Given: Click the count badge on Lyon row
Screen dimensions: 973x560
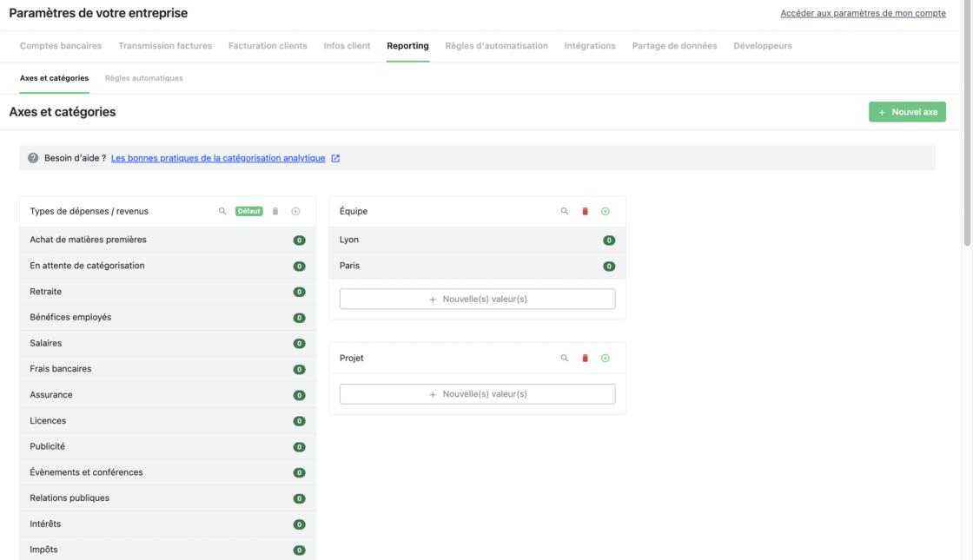Looking at the screenshot, I should click(609, 240).
